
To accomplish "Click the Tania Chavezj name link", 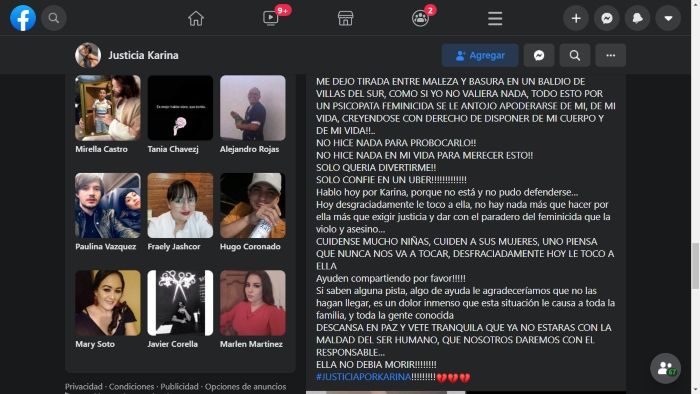I will [x=173, y=149].
